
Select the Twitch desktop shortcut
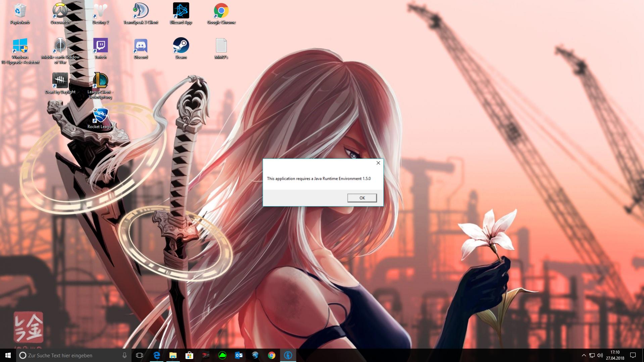pos(100,49)
